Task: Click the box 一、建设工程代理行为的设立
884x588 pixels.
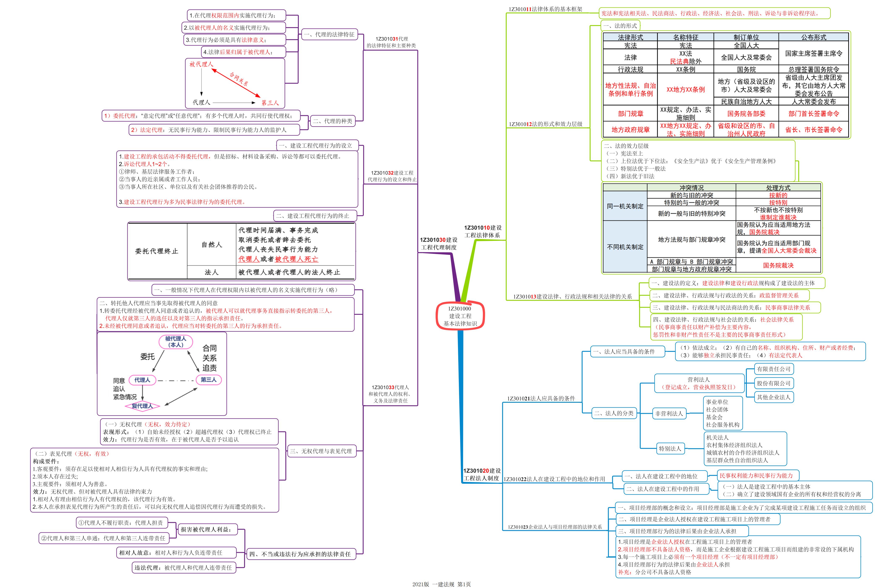Action: pos(317,146)
